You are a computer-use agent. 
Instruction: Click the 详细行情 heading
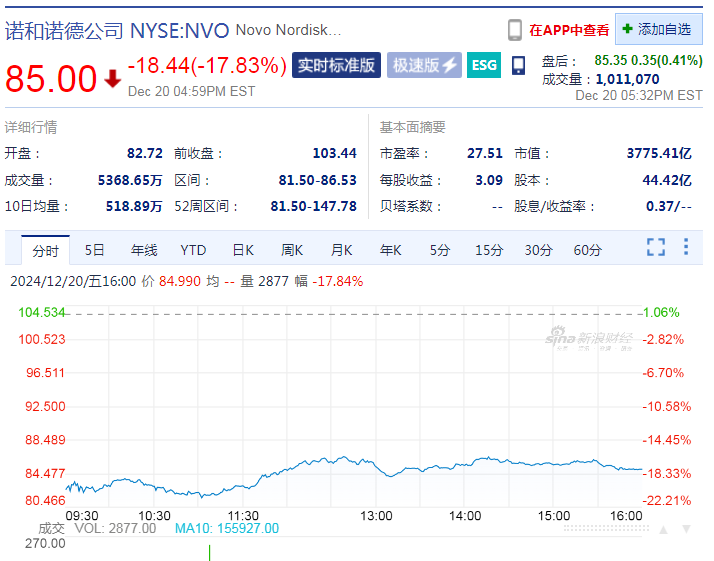point(31,127)
